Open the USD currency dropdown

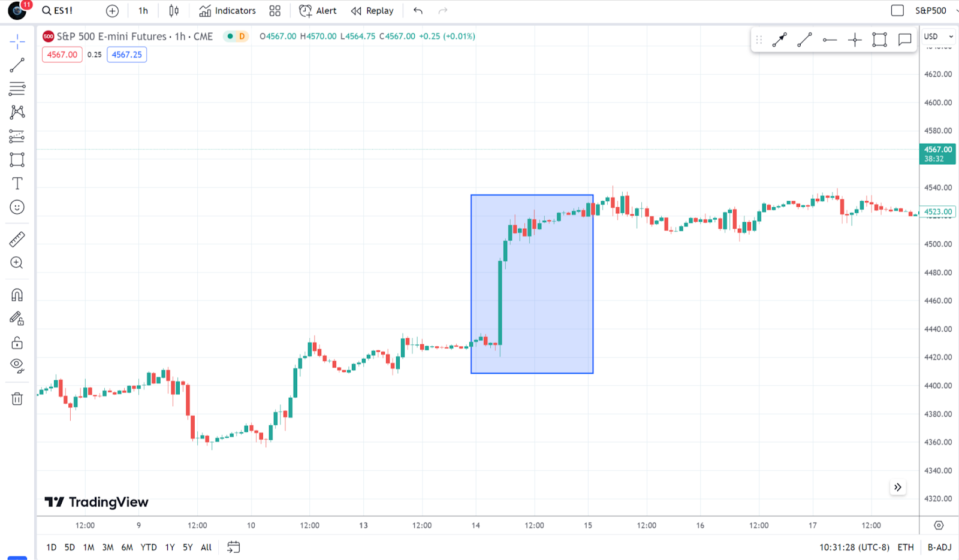[x=938, y=37]
